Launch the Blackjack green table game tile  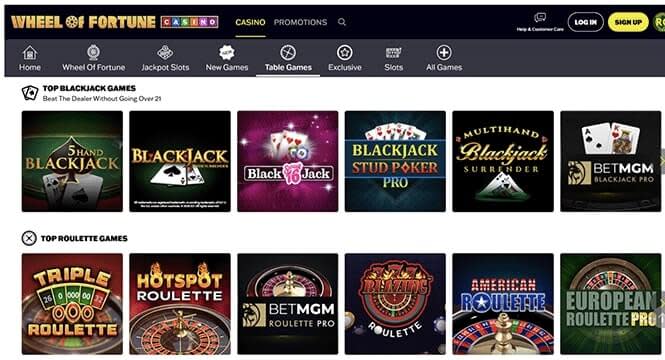click(180, 161)
